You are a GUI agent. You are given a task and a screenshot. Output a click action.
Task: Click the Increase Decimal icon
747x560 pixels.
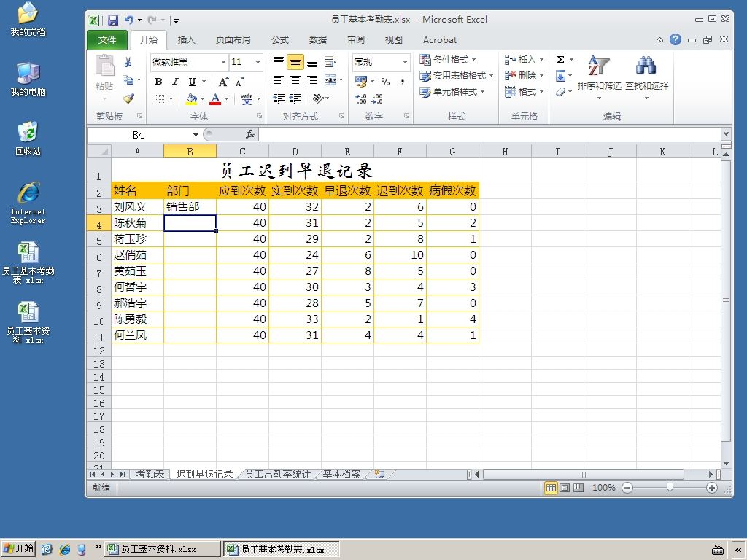[361, 99]
